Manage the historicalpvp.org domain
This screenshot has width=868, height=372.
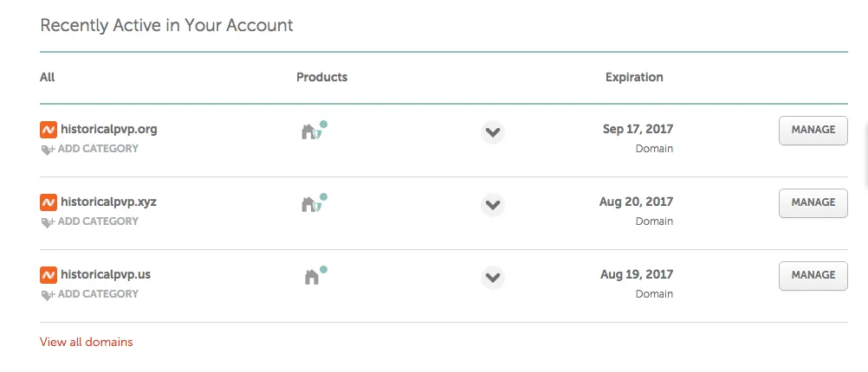pyautogui.click(x=813, y=131)
